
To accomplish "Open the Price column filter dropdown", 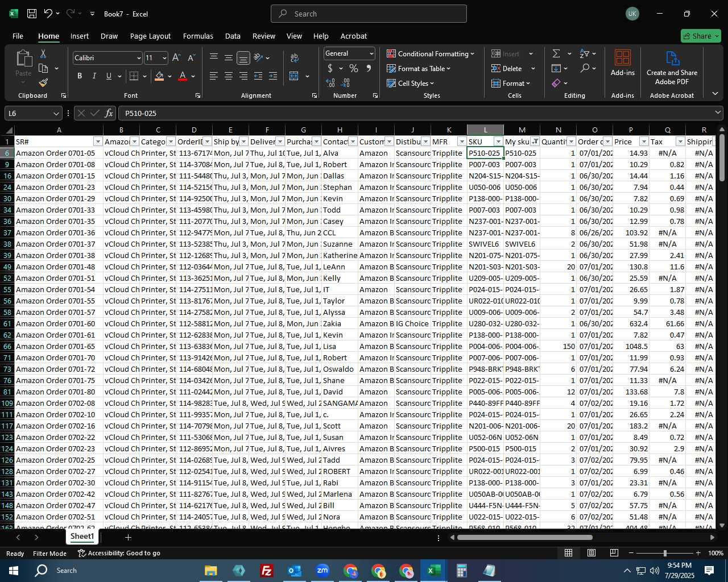I will tap(644, 142).
